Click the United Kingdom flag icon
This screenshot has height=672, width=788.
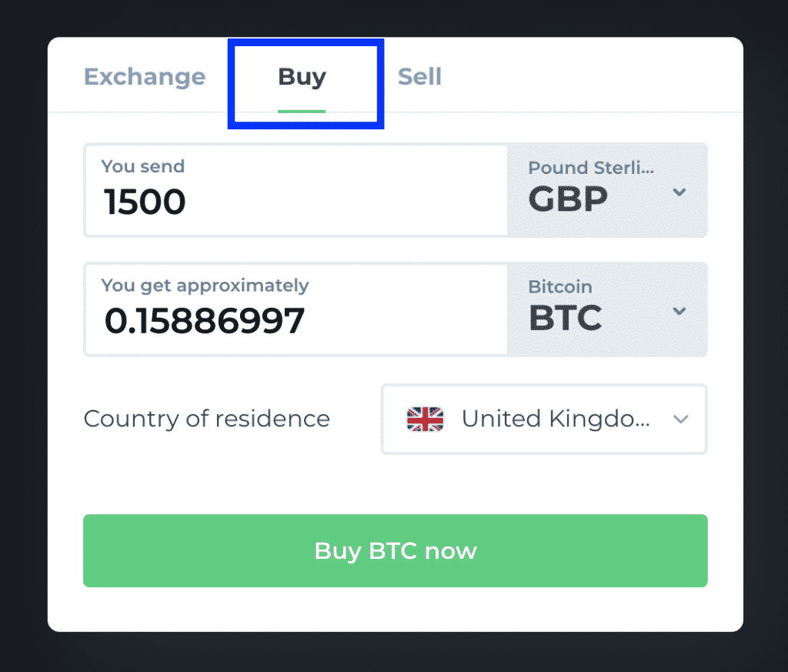pos(425,419)
